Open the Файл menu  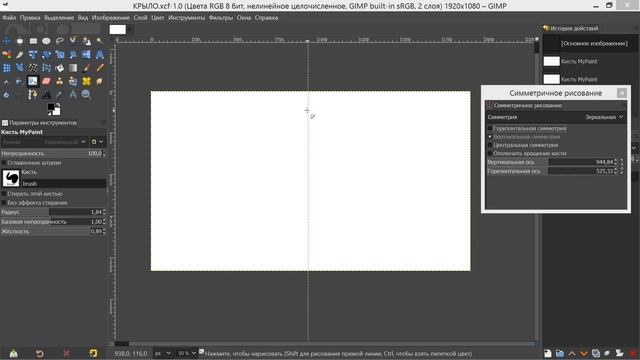pyautogui.click(x=9, y=18)
